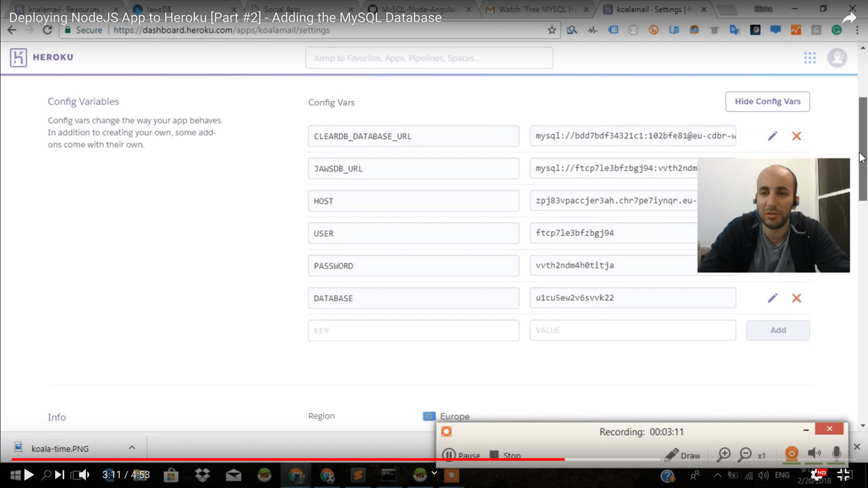Toggle webcam capture in recorder
Image resolution: width=868 pixels, height=488 pixels.
coord(792,454)
